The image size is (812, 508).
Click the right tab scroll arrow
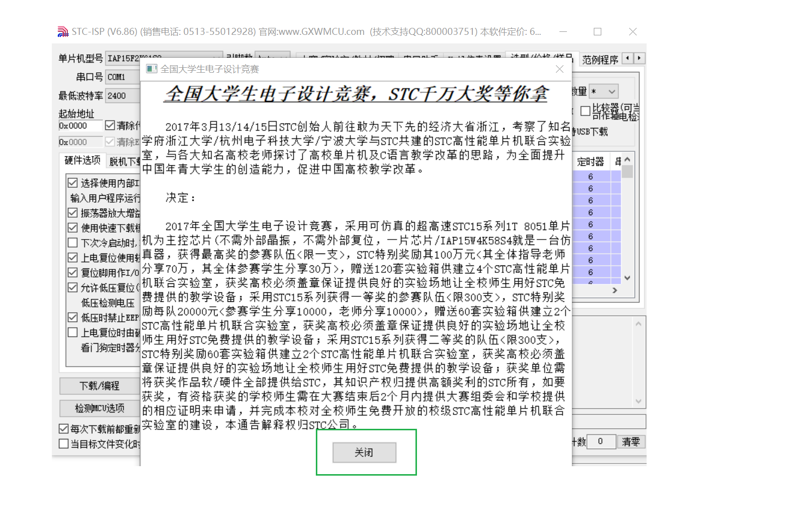coord(640,58)
